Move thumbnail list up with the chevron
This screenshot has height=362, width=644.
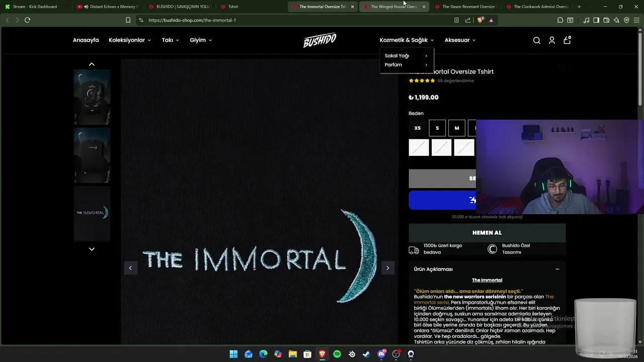92,64
